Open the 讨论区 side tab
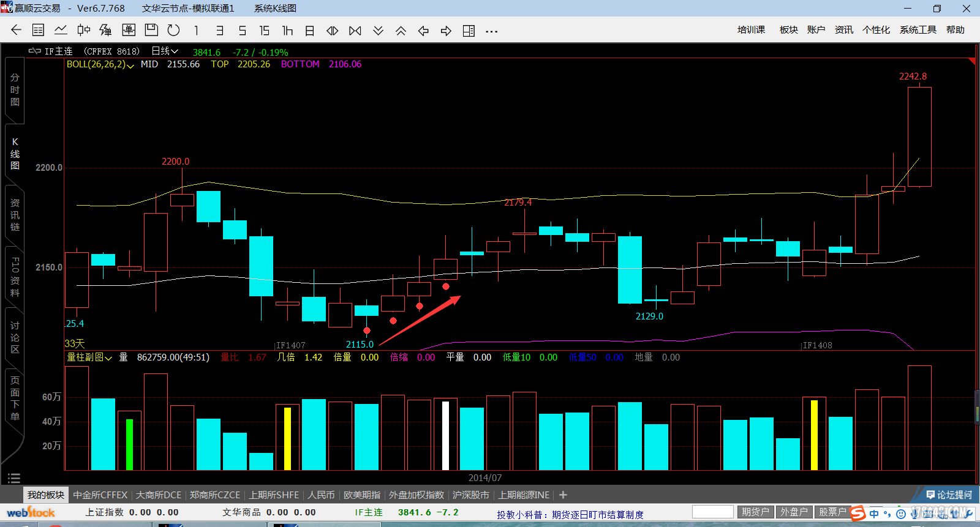Viewport: 980px width, 527px height. coord(15,337)
